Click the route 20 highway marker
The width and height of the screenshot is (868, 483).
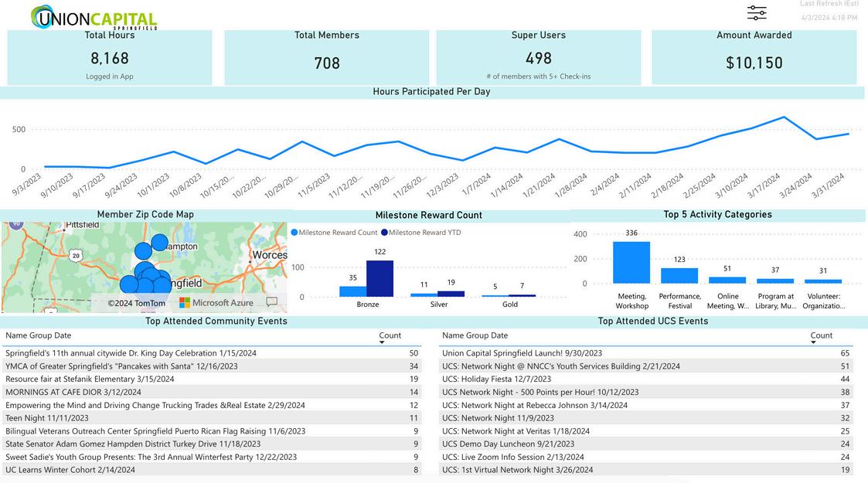pyautogui.click(x=76, y=256)
